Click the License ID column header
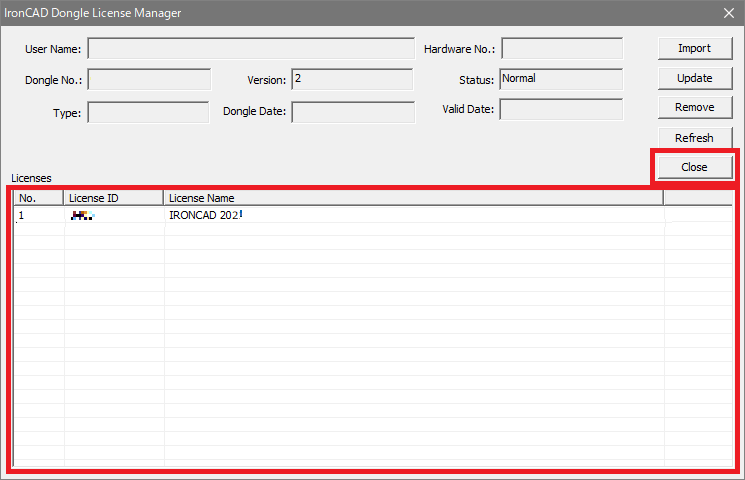Screen dimensions: 745x480 [113, 198]
